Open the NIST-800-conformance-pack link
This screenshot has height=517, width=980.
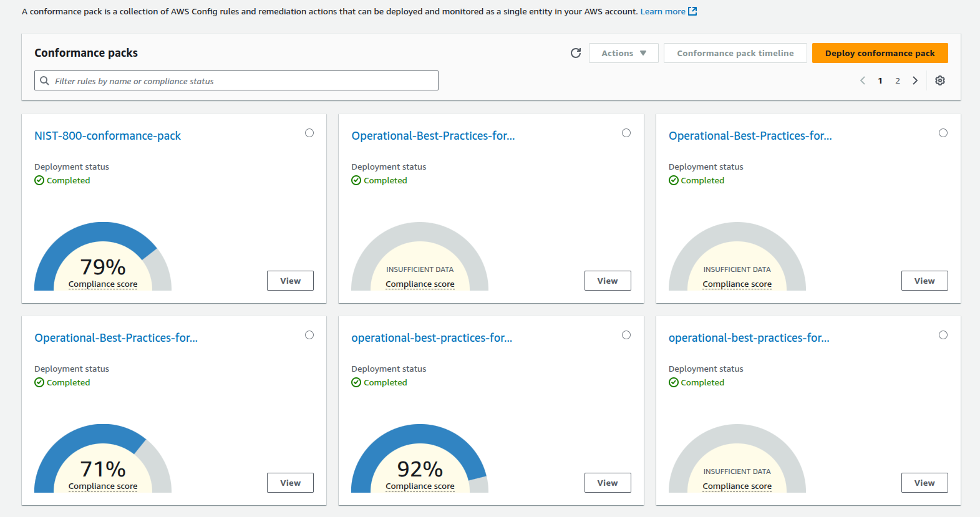pos(107,136)
